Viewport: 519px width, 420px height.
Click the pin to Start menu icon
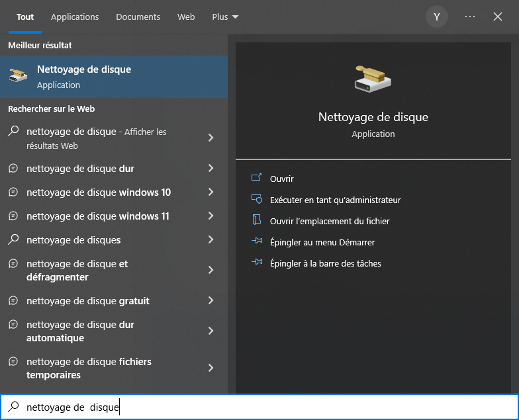pos(257,242)
